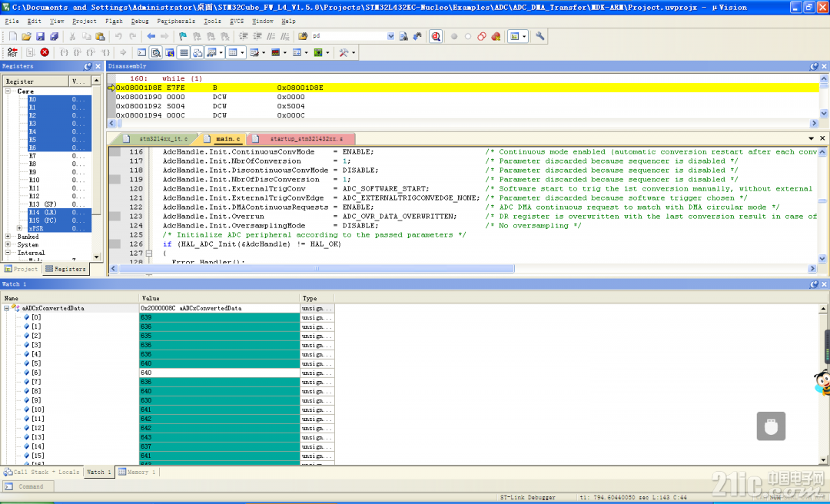Viewport: 830px width, 504px height.
Task: Select watch element [6] value 640
Action: coord(219,373)
